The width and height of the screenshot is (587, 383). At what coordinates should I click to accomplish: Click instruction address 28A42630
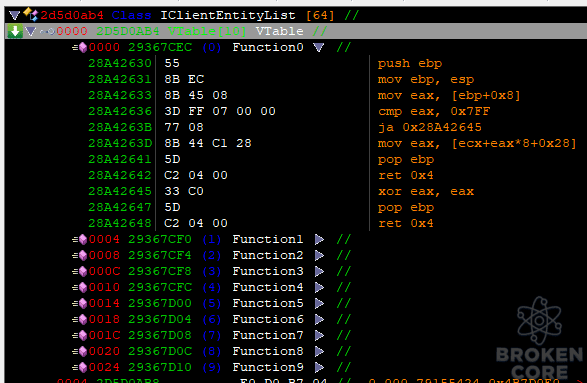click(x=120, y=64)
